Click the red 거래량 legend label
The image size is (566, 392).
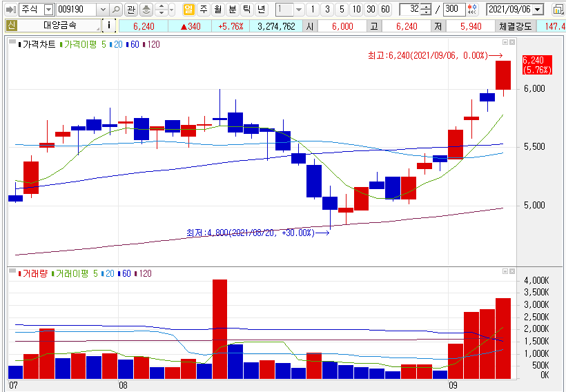click(32, 273)
